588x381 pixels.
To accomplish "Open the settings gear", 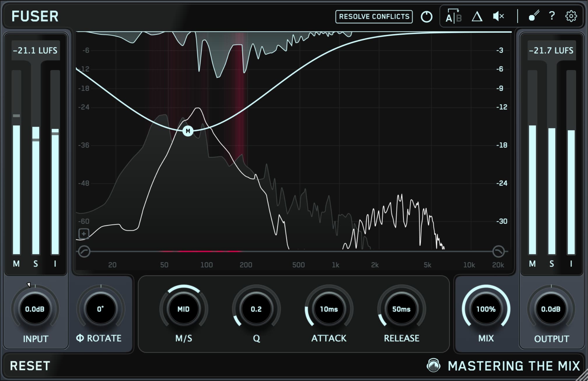I will tap(571, 16).
